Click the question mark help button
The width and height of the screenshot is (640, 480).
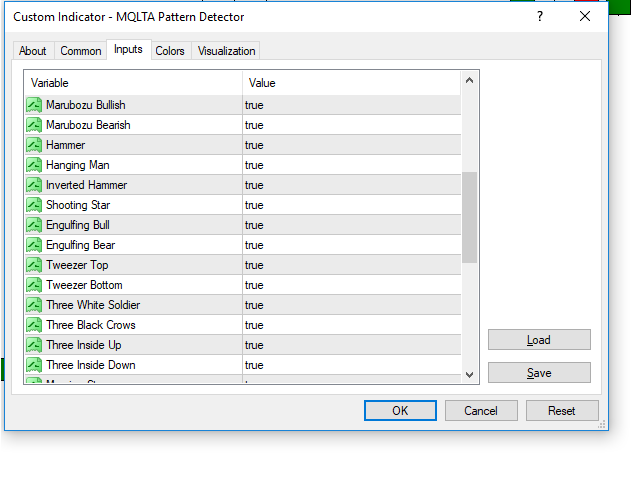[540, 16]
